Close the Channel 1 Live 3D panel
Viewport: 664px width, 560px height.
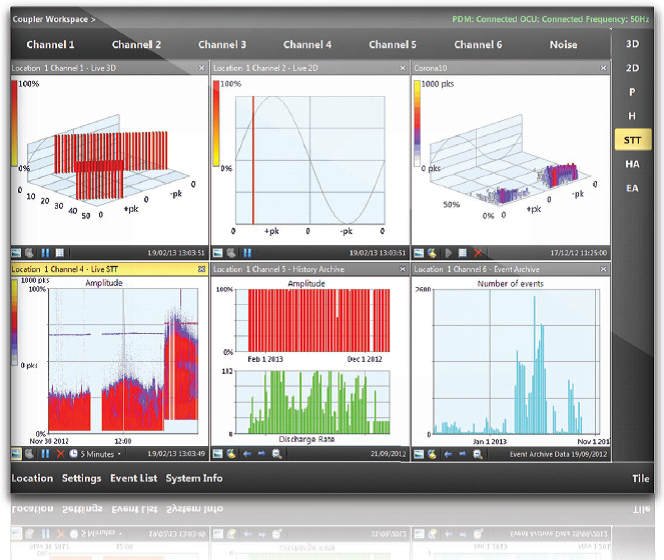coord(202,68)
